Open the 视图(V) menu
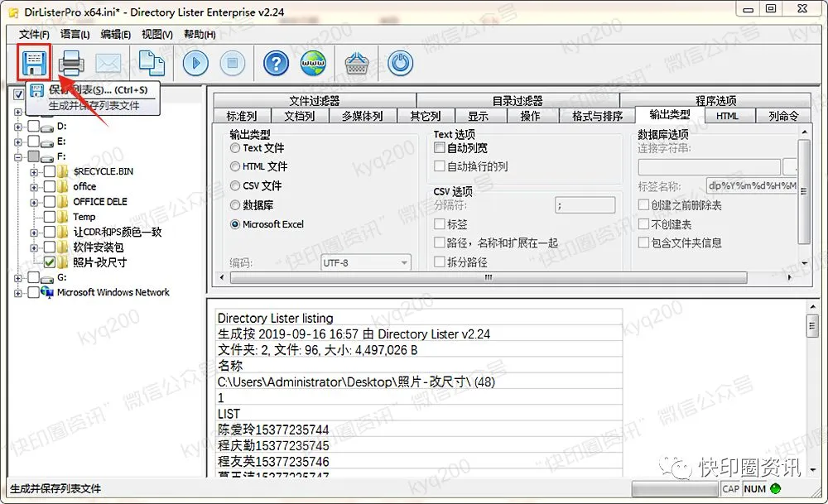828x504 pixels. click(x=157, y=34)
